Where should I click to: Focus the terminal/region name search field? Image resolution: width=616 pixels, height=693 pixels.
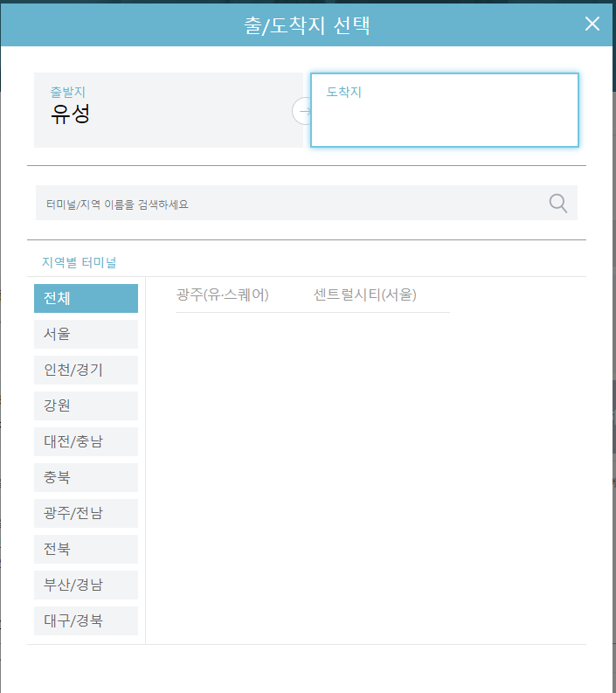coord(306,203)
